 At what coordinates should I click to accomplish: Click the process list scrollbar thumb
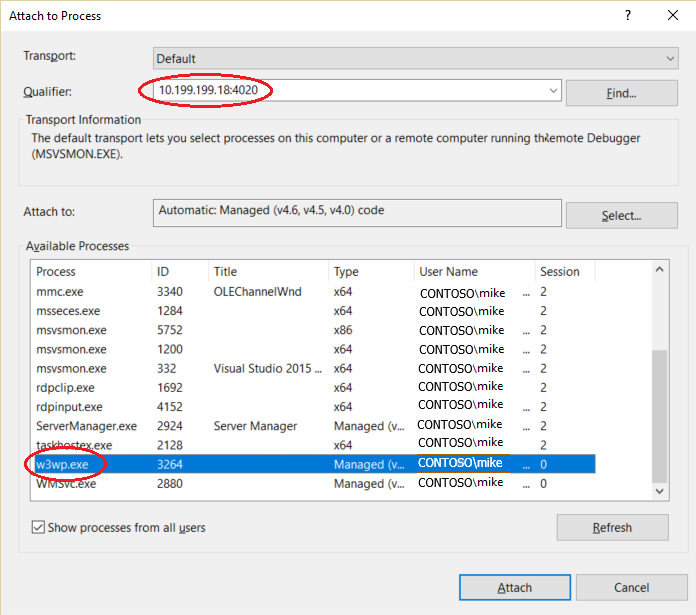tap(659, 416)
